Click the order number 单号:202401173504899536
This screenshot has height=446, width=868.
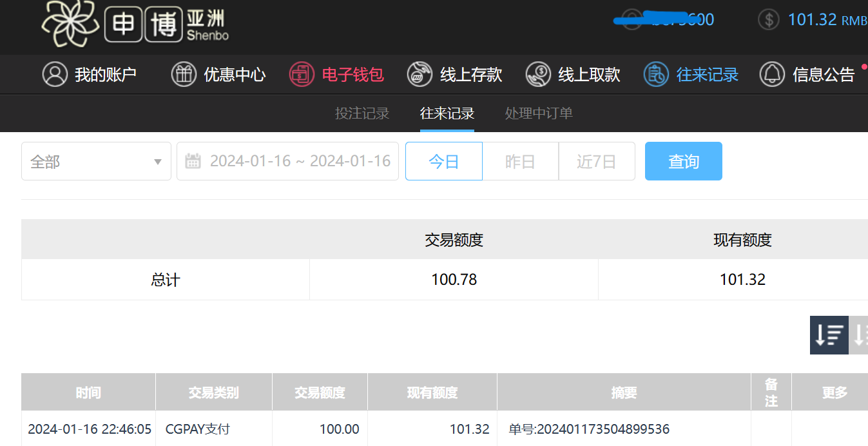coord(589,429)
